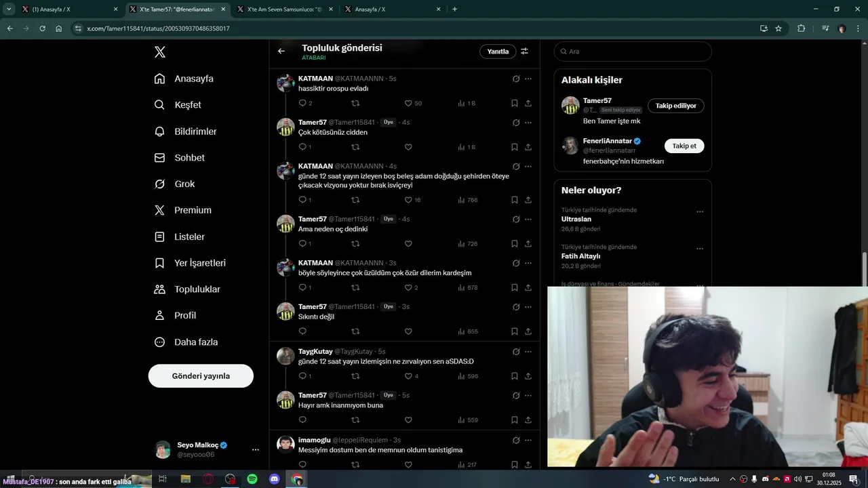Screen dimensions: 868x488
Task: Show hidden system tray icons
Action: click(732, 479)
